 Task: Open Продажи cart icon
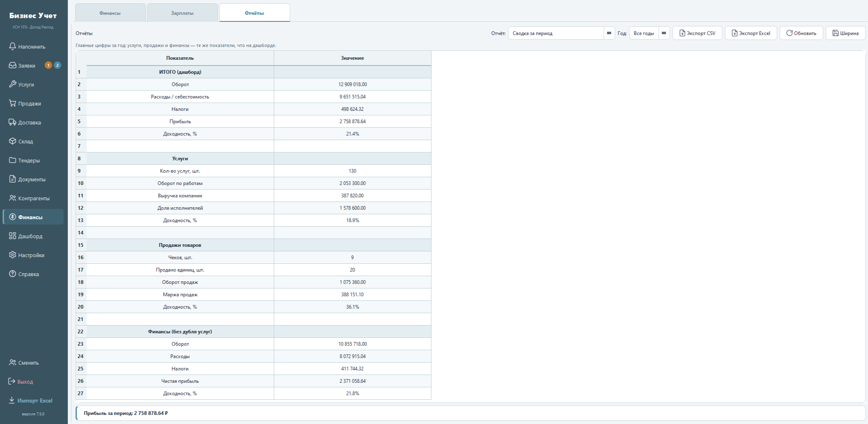click(12, 103)
